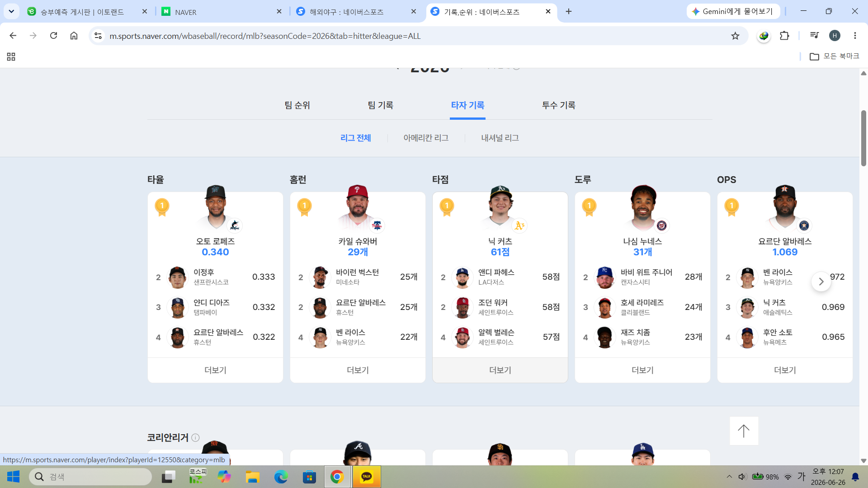Viewport: 868px width, 488px height.
Task: Click 더보기 under the 도루 card
Action: [642, 370]
